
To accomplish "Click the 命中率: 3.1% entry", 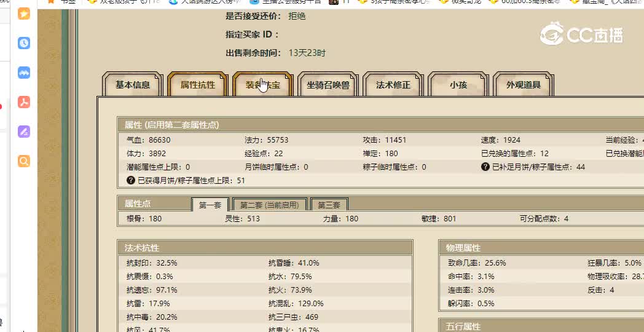I will 471,277.
